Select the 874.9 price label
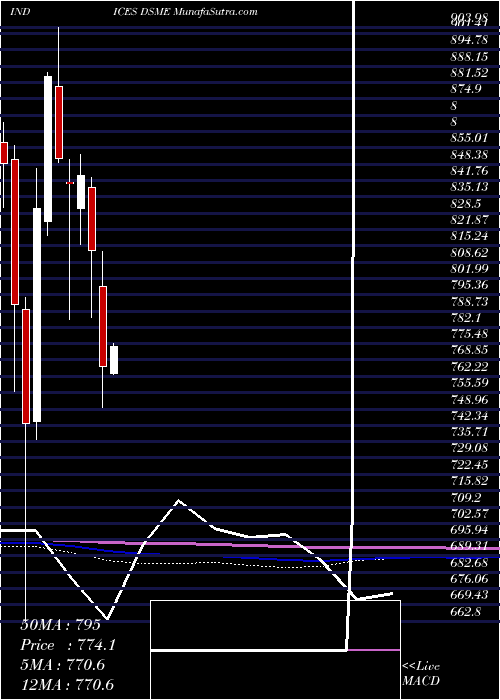 [466, 89]
